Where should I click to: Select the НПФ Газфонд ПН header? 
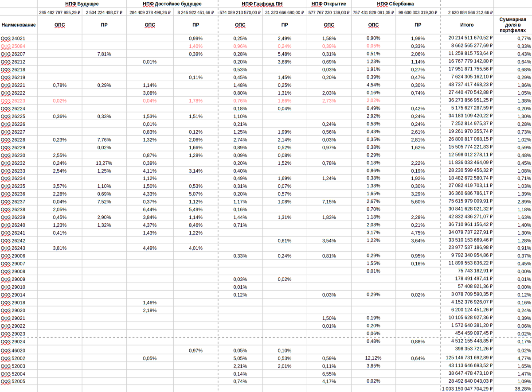tap(262, 4)
